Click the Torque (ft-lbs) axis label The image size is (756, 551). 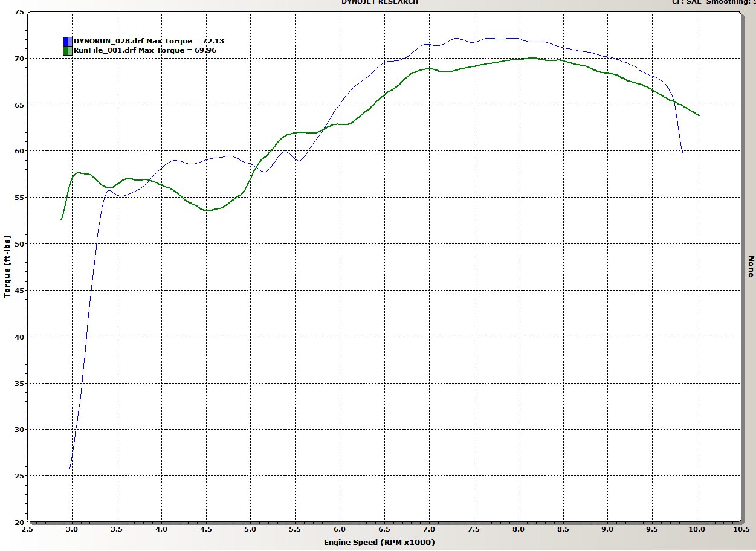click(x=7, y=266)
